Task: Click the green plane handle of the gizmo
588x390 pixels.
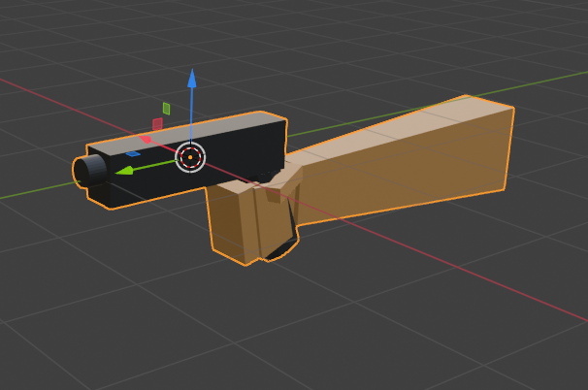Action: (167, 109)
